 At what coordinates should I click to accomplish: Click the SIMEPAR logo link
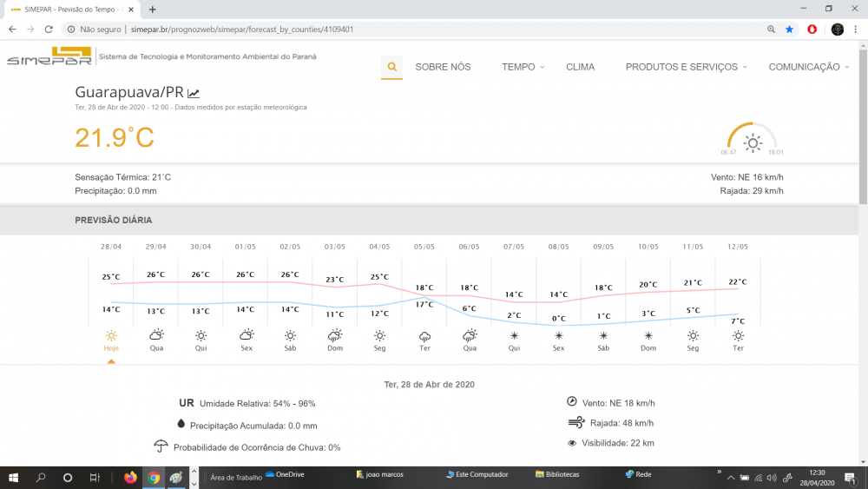tap(49, 58)
